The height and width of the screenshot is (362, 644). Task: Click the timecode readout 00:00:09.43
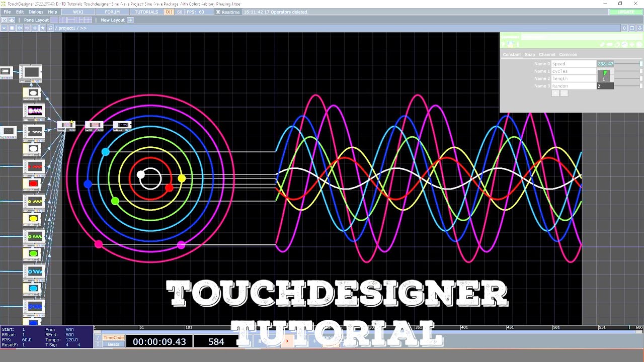tap(159, 342)
